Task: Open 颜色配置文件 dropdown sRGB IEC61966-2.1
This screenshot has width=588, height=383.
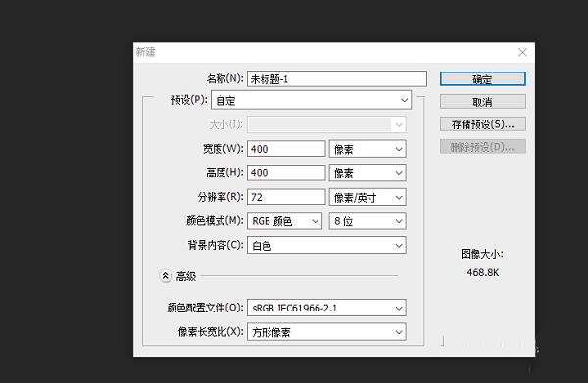Action: (x=326, y=308)
